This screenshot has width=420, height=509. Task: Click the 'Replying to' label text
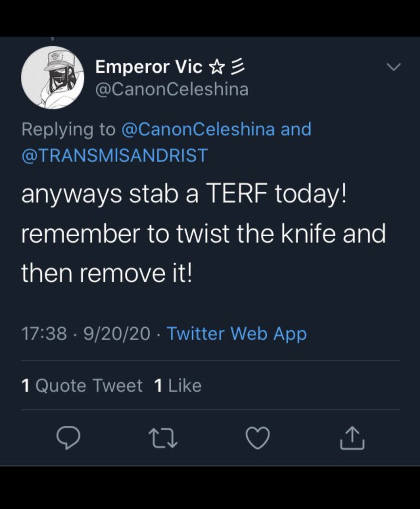[68, 129]
